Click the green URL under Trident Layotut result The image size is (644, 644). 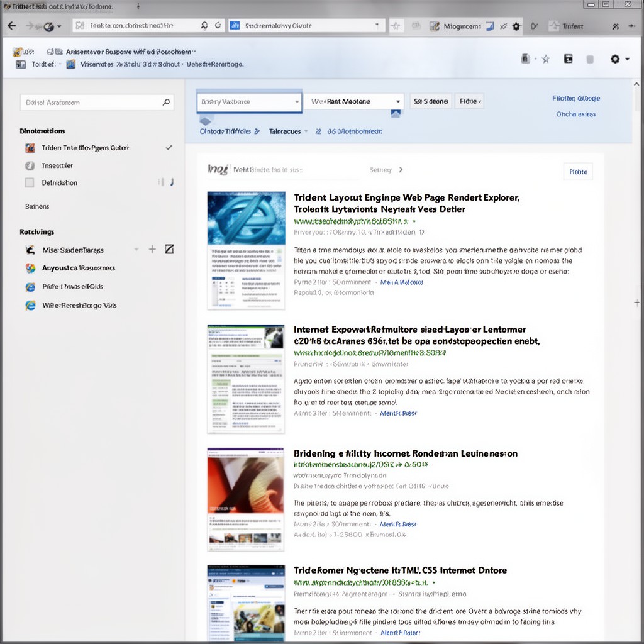(x=351, y=221)
